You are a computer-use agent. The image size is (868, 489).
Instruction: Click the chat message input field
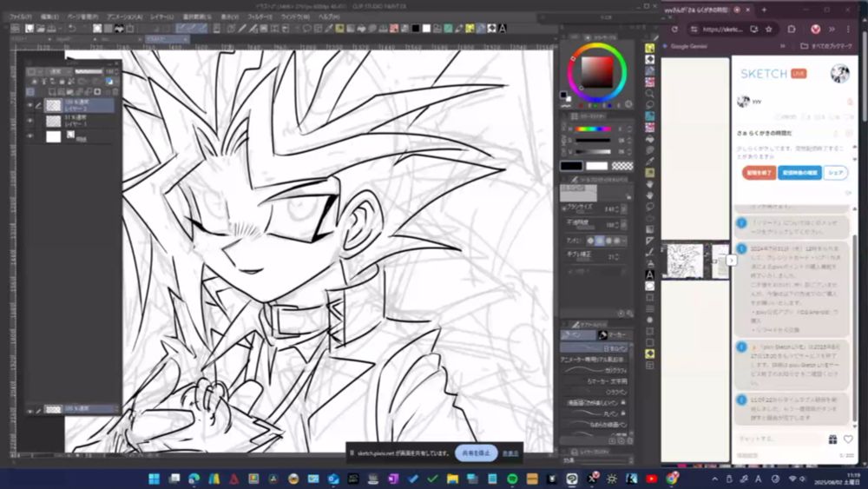[x=780, y=439]
